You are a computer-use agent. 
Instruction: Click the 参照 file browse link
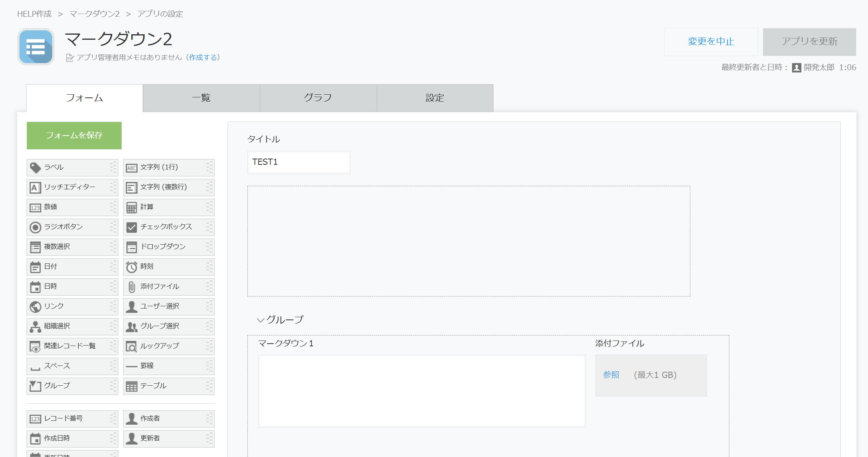click(611, 375)
